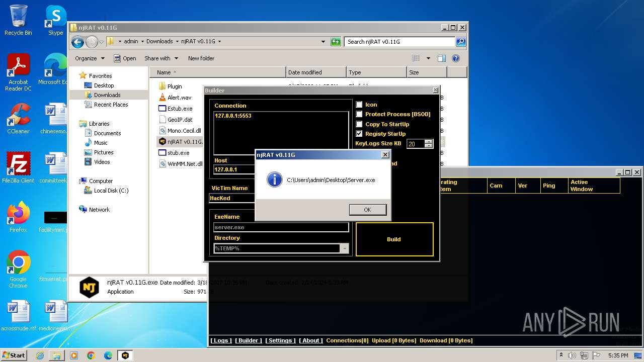Open Documents library
Screen dimensions: 644x362
[x=103, y=133]
